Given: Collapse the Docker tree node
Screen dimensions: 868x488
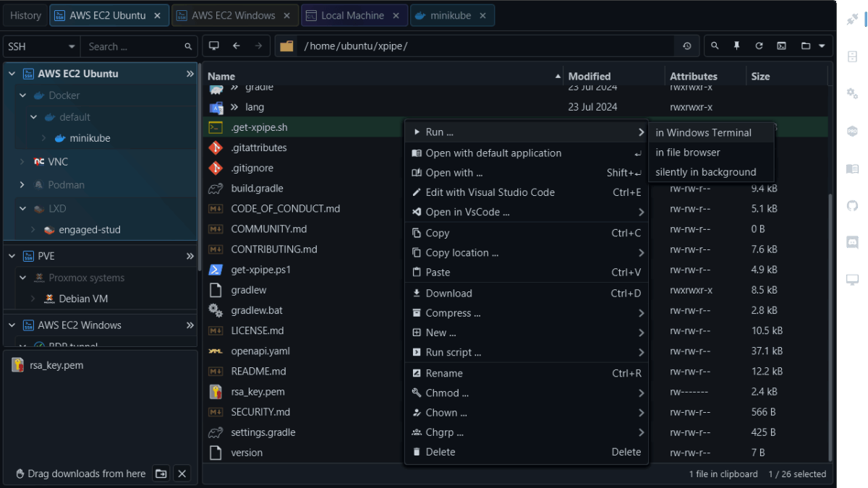Looking at the screenshot, I should (23, 95).
